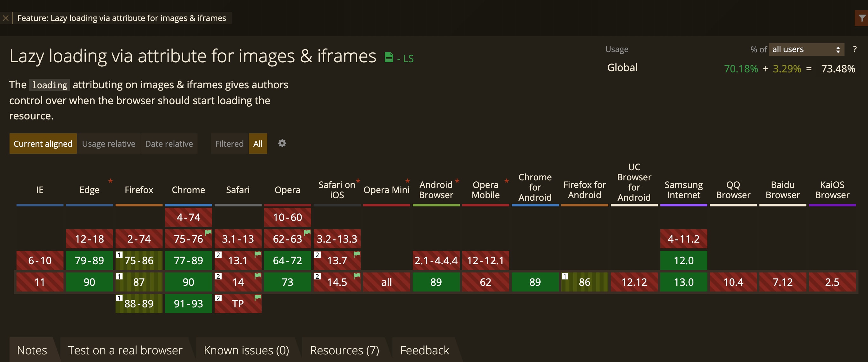Image resolution: width=868 pixels, height=362 pixels.
Task: Open the Resources tab
Action: pos(344,350)
